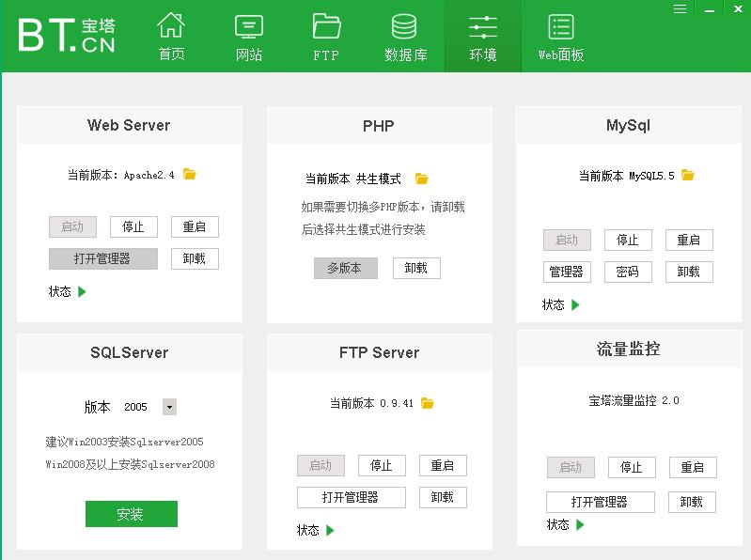Image resolution: width=751 pixels, height=560 pixels.
Task: Click the FTP Server green status arrow
Action: (330, 530)
